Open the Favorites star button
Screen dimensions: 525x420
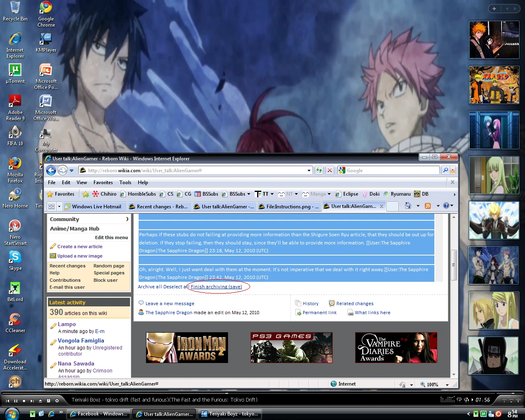pos(61,194)
